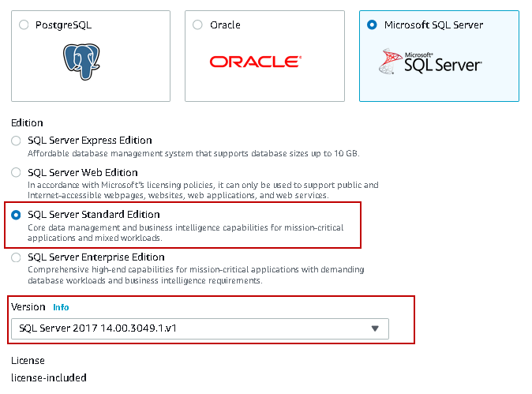Viewport: 532px width, 394px height.
Task: Click the Oracle engine label text
Action: pos(225,25)
